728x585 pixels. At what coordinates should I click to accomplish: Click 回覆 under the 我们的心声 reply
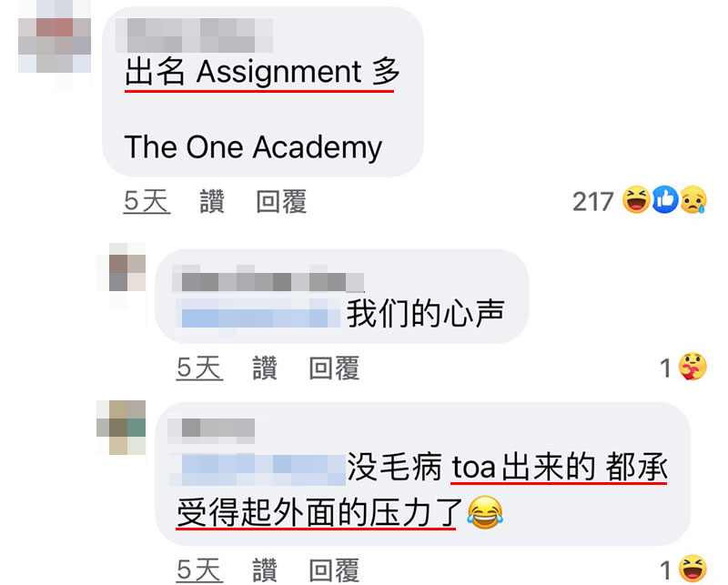(334, 368)
